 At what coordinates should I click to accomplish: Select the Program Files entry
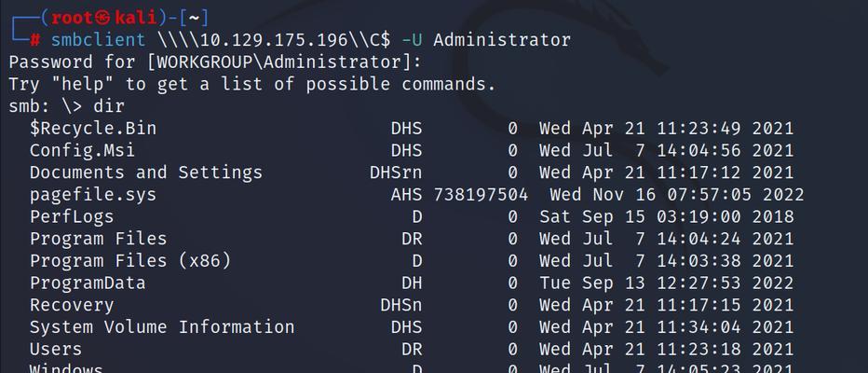[x=98, y=239]
